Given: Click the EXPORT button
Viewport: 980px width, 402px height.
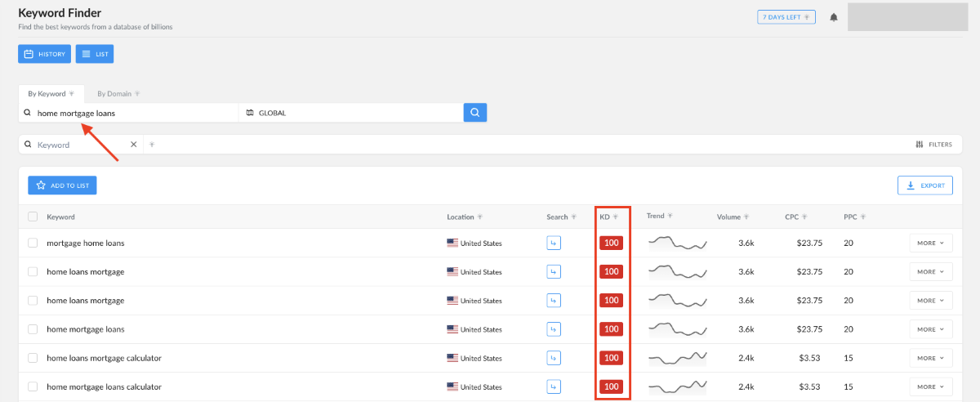Looking at the screenshot, I should (x=925, y=185).
